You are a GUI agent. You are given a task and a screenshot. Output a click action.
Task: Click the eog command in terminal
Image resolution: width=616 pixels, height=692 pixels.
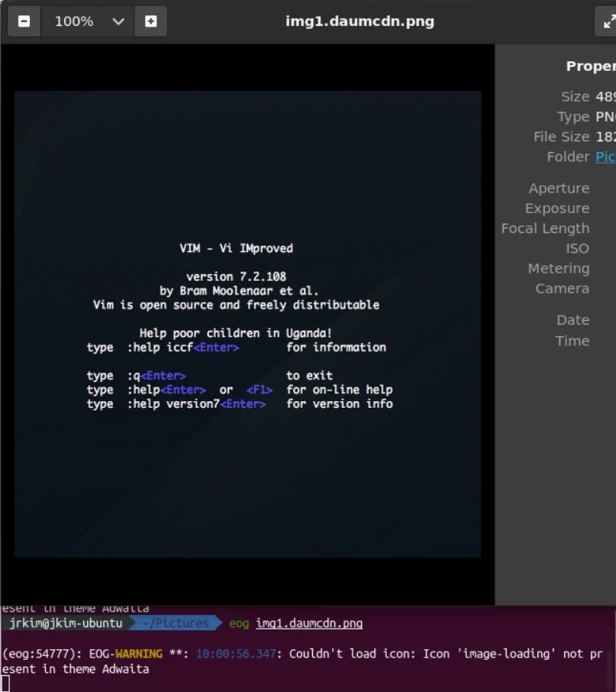click(x=239, y=623)
